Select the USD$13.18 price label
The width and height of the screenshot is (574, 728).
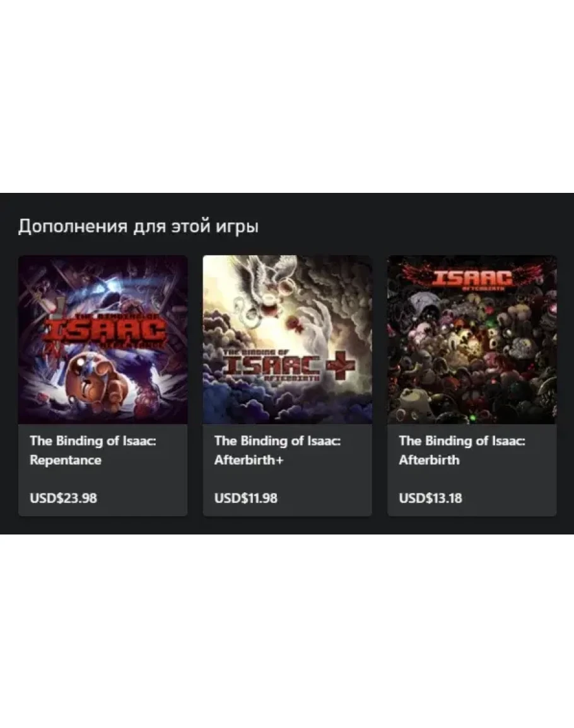pos(430,498)
